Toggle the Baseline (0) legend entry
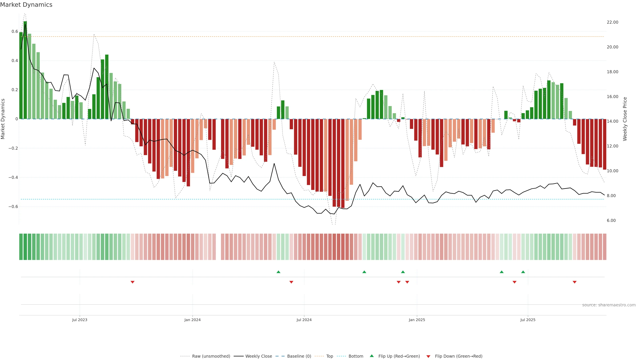This screenshot has height=362, width=644. point(299,356)
